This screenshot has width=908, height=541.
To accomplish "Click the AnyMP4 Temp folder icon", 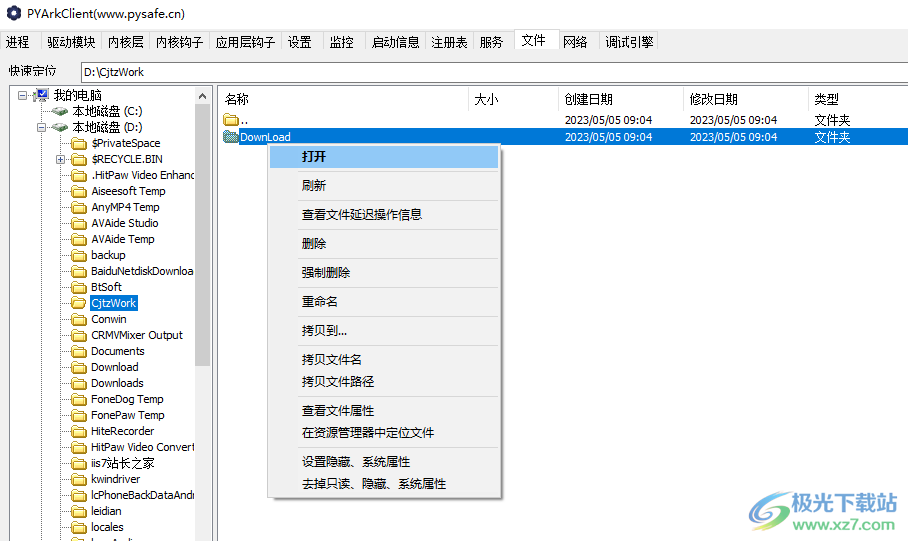I will (79, 207).
